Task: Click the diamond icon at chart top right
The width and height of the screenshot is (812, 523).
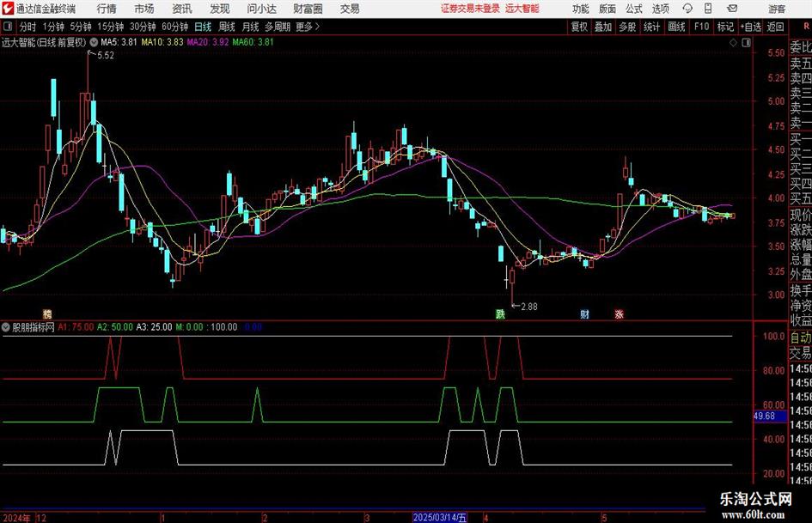Action: (x=733, y=43)
